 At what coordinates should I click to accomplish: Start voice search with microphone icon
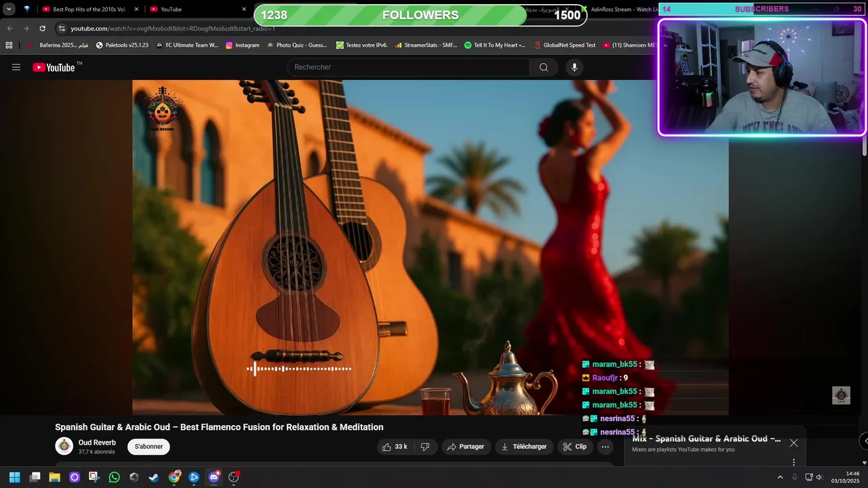(574, 67)
